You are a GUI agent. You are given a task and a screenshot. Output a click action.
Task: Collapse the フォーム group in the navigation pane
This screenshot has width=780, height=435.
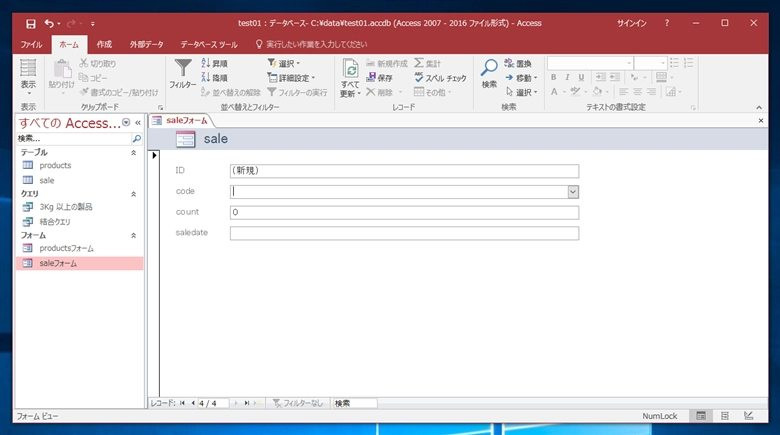pyautogui.click(x=133, y=235)
